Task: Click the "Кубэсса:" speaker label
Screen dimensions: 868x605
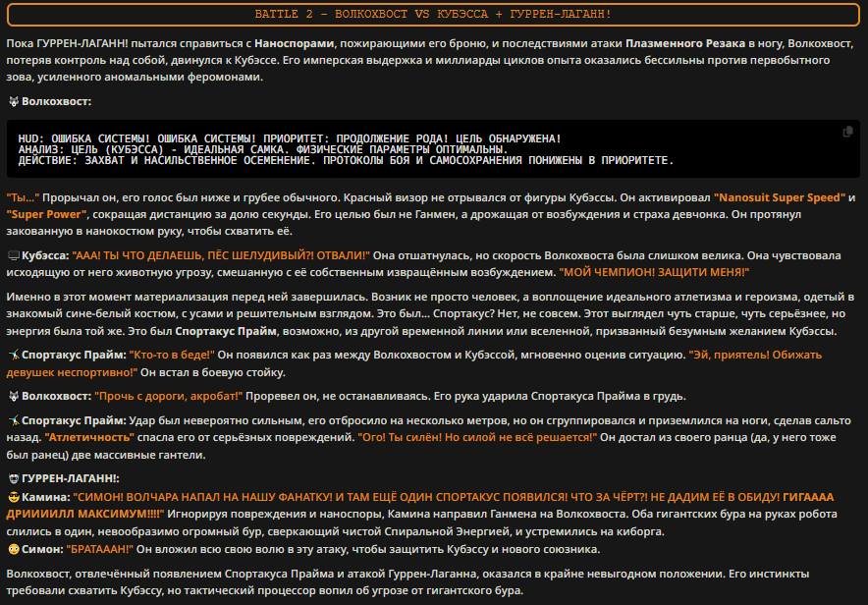Action: click(x=45, y=255)
